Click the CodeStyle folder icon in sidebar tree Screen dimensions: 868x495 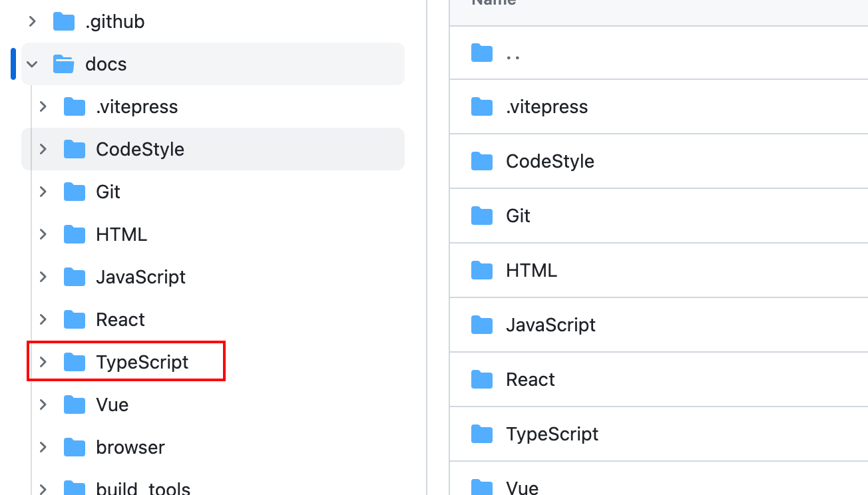tap(75, 150)
